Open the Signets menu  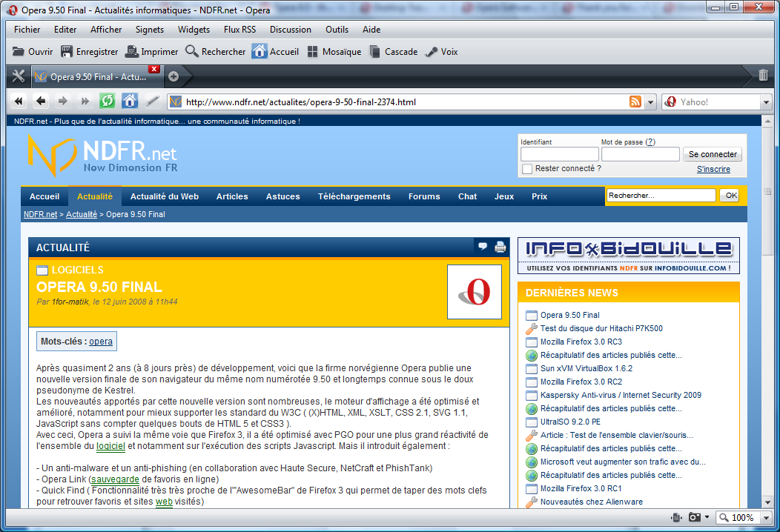[x=150, y=30]
